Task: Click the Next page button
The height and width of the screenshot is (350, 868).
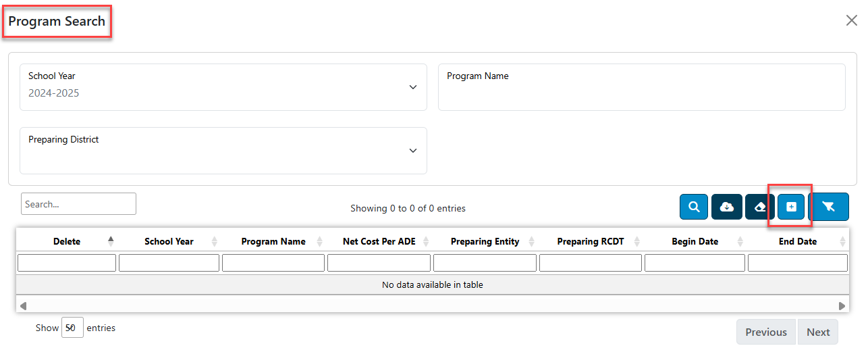Action: [x=818, y=332]
